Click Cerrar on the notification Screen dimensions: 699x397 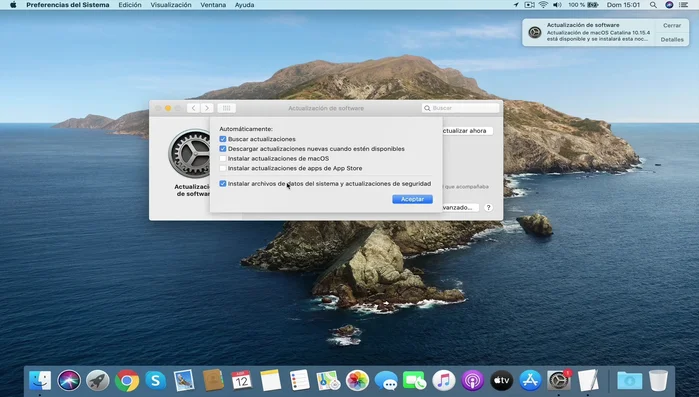(672, 25)
